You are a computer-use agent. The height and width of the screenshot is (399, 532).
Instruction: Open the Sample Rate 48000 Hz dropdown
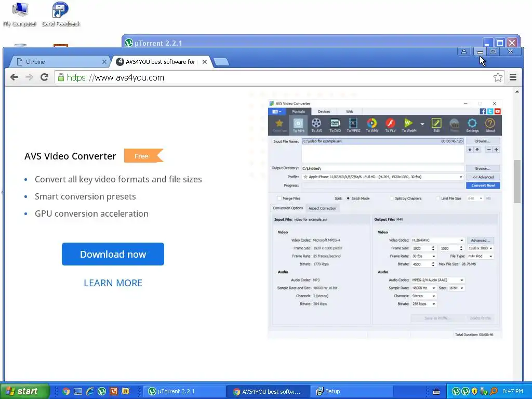[434, 288]
